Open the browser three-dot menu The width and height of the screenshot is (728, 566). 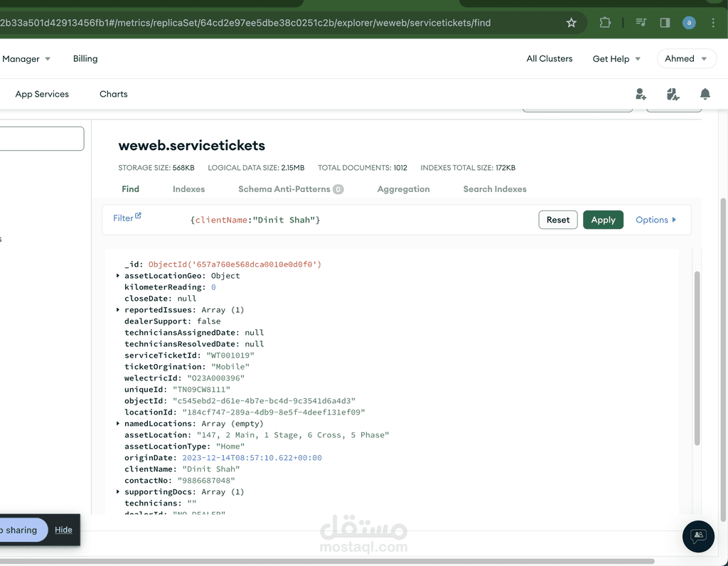coord(713,22)
